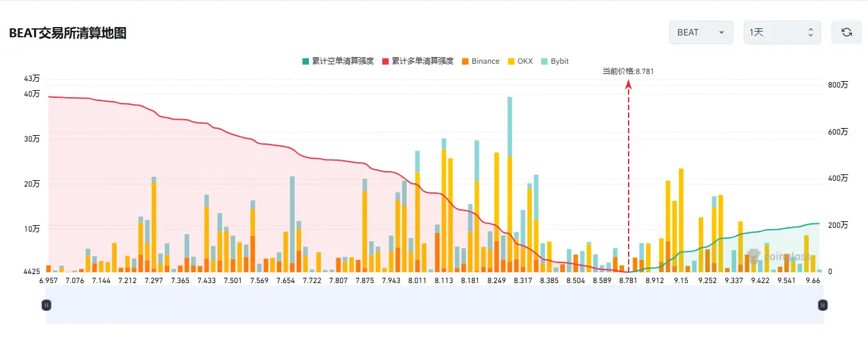
Task: Click the yellow OKX legend swatch
Action: [x=511, y=61]
